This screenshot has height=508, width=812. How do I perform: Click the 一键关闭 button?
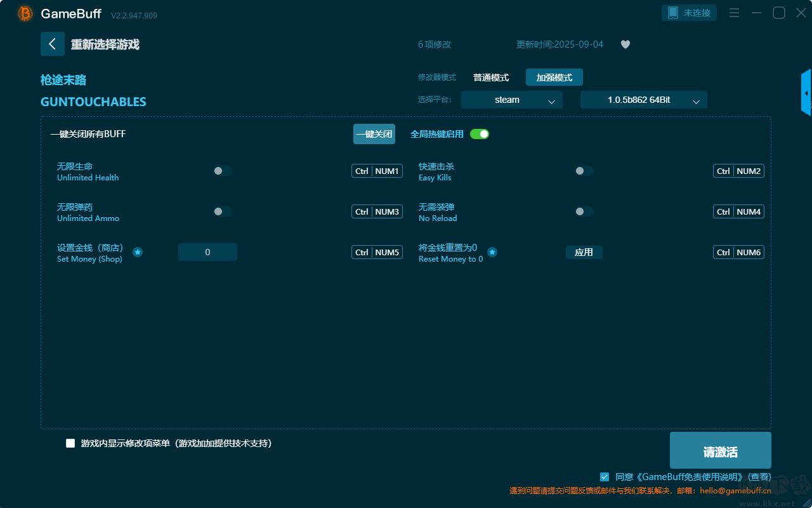[374, 134]
